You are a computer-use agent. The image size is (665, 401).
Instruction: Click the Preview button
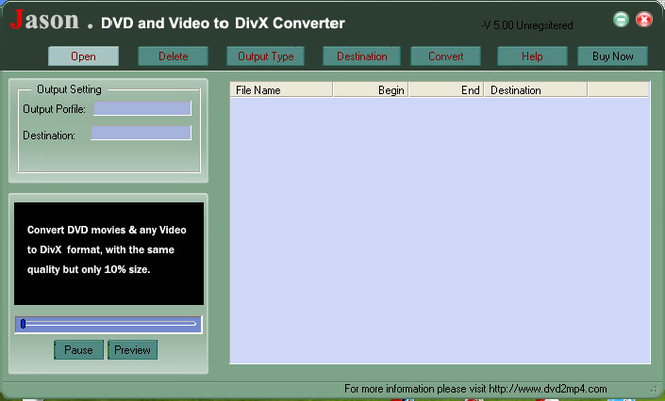(132, 350)
